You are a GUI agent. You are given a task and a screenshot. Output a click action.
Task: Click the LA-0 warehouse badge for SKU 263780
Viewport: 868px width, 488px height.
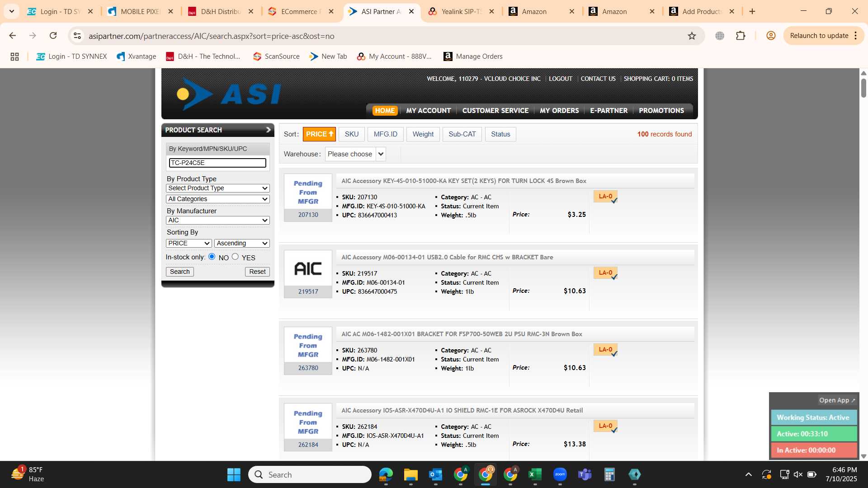point(605,350)
